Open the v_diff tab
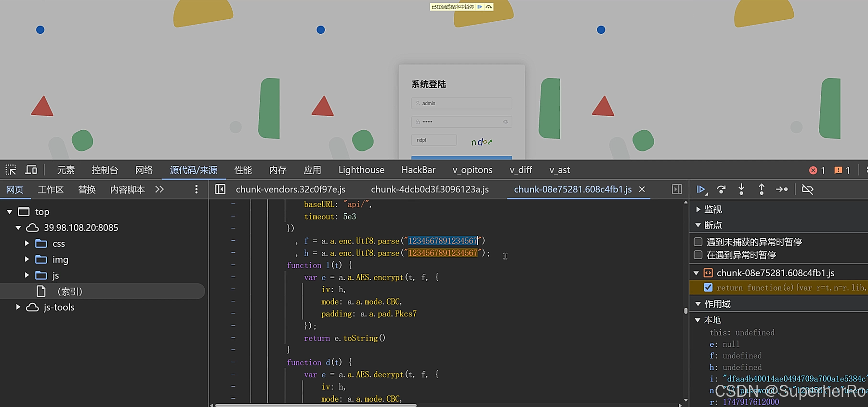Viewport: 868px width, 407px height. 521,170
